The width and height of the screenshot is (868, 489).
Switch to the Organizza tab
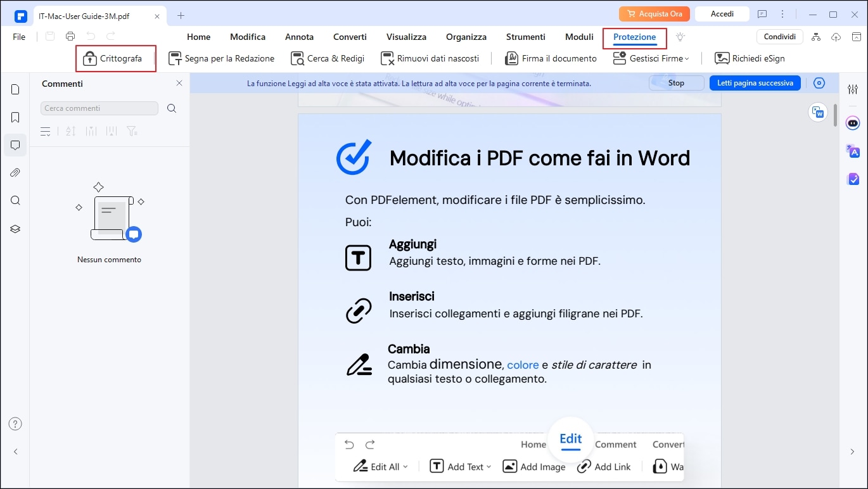(466, 37)
